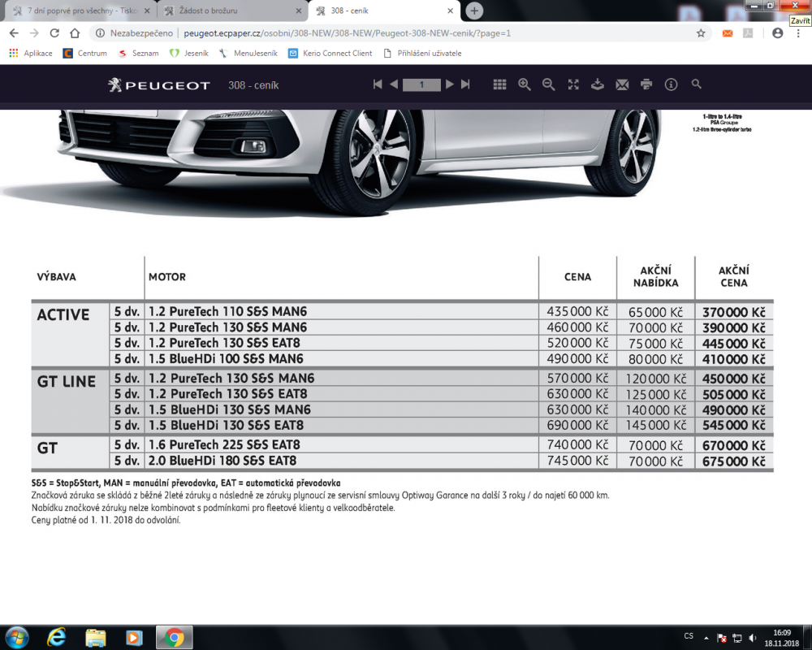Close the 'Žádost o brožuru' tab
The image size is (812, 650).
tap(298, 11)
